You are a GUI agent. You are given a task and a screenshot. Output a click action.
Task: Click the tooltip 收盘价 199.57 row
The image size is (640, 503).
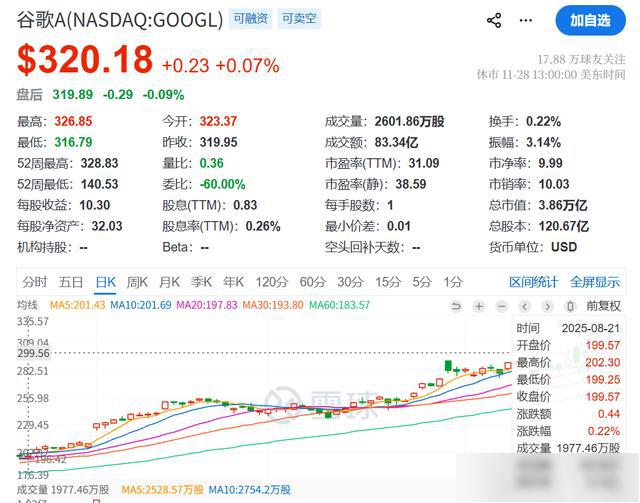[x=568, y=396]
